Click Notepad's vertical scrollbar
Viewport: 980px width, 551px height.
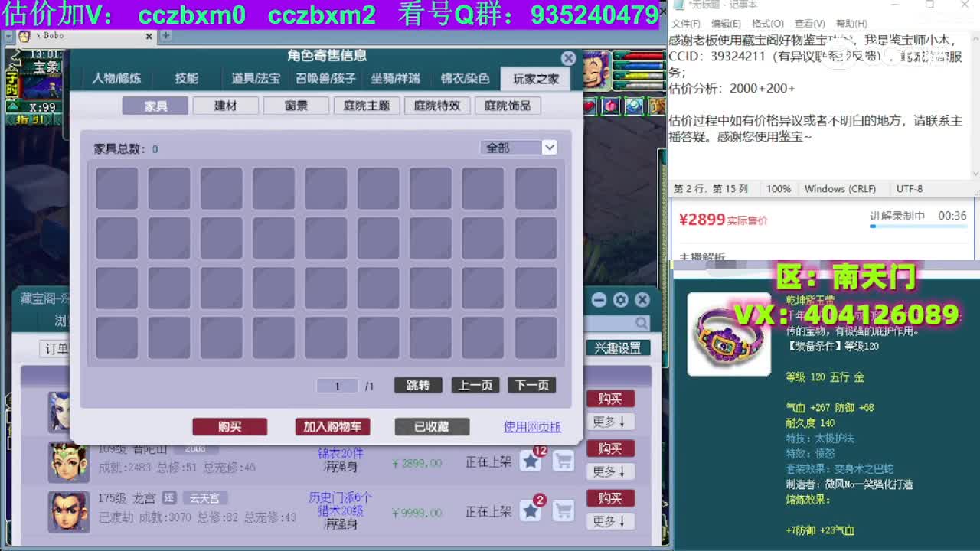[975, 105]
